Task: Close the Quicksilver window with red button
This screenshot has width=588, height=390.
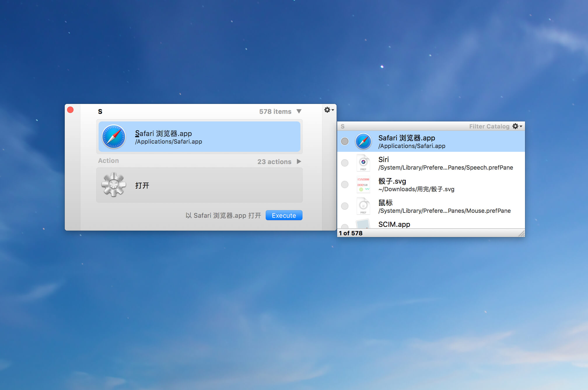Action: [x=70, y=110]
